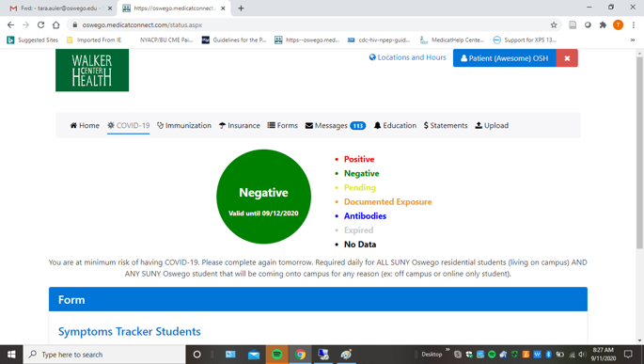Click the network signal tray icon
This screenshot has width=644, height=364.
572,355
